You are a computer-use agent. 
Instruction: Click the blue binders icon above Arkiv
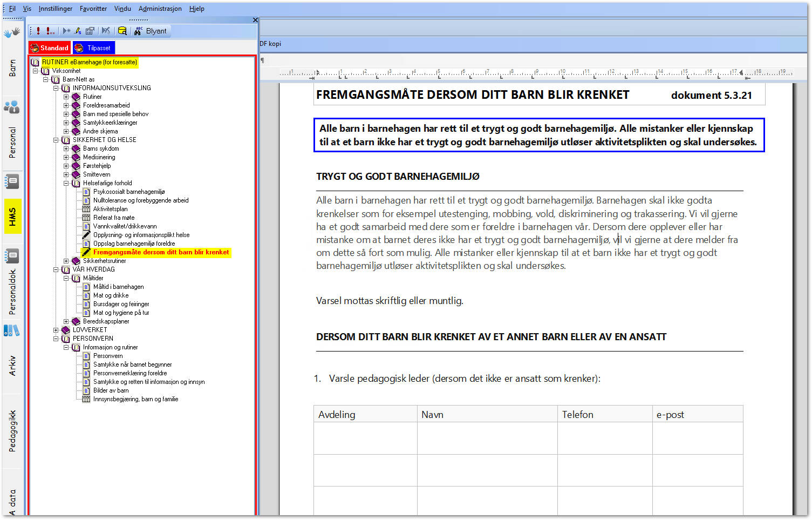(12, 330)
